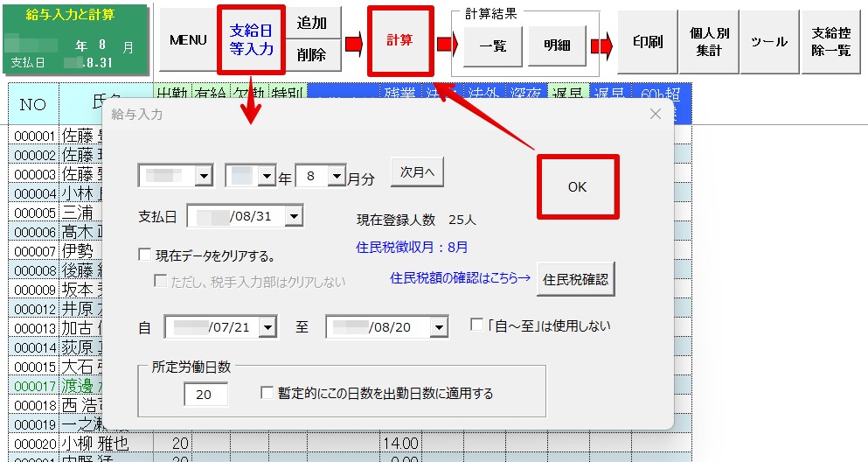Enable 「自～至」は使用しない checkbox
Screen dimensions: 868x462
[476, 325]
